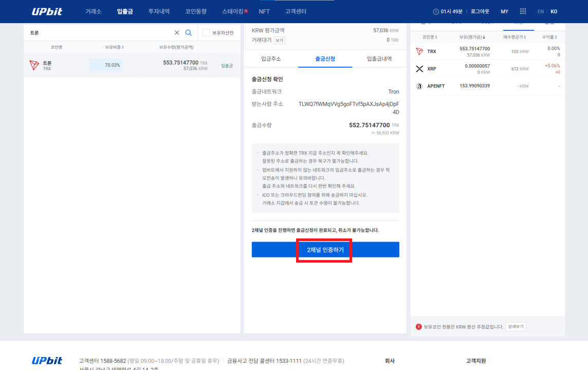Switch to the 출금신청 tab

[x=325, y=59]
